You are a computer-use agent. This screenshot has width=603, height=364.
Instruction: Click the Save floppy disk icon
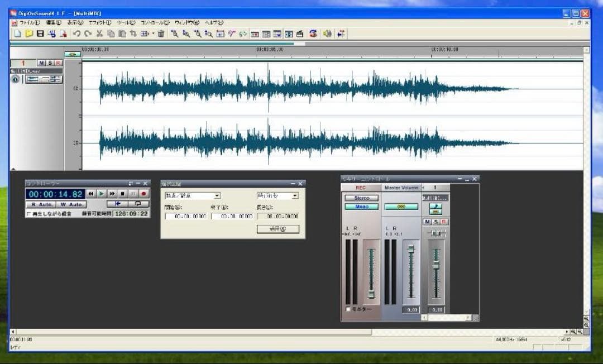(x=40, y=34)
